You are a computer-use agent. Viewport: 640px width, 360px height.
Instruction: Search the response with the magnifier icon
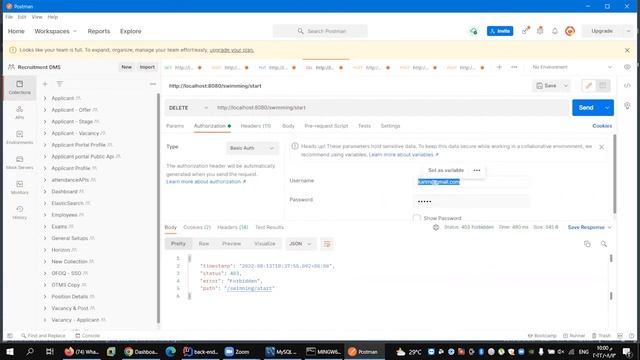click(x=603, y=244)
